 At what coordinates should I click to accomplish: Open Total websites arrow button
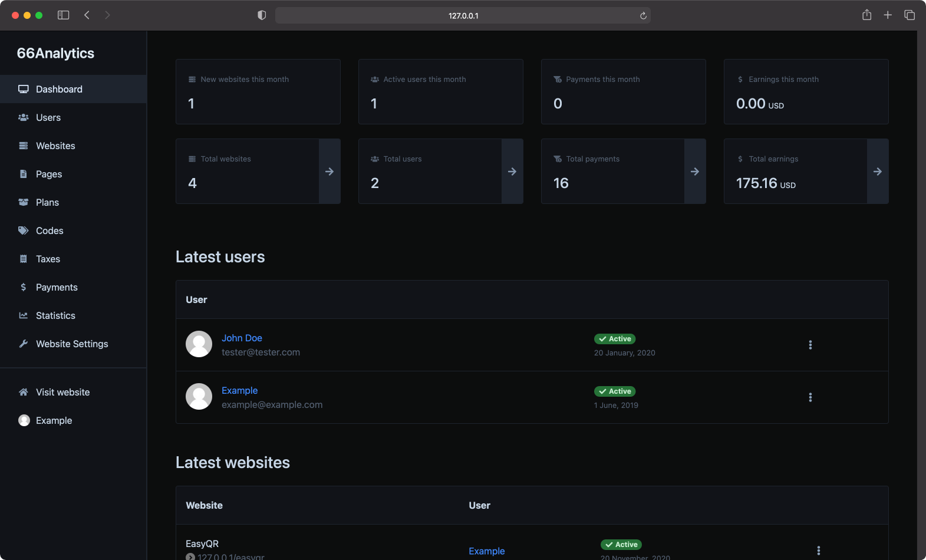(x=329, y=172)
